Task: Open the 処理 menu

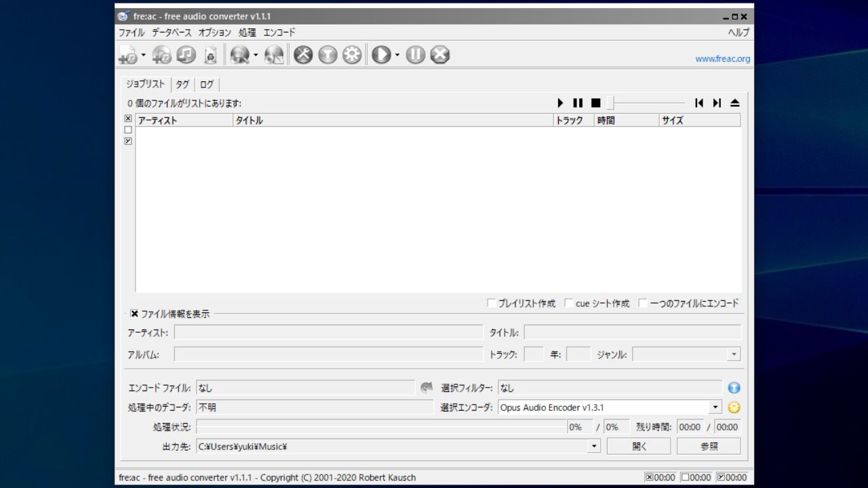Action: pyautogui.click(x=247, y=33)
